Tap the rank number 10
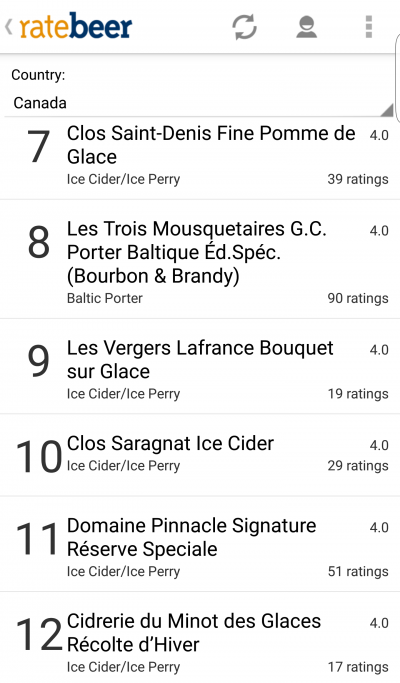 39,456
